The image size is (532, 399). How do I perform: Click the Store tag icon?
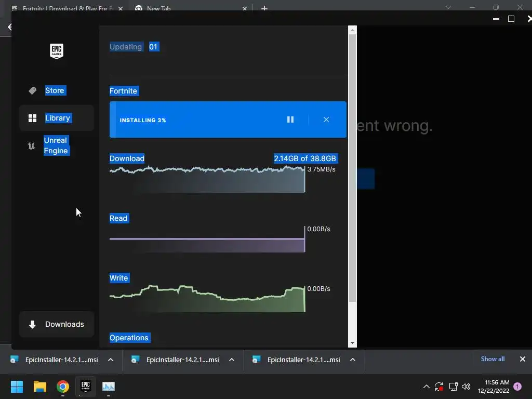(32, 90)
